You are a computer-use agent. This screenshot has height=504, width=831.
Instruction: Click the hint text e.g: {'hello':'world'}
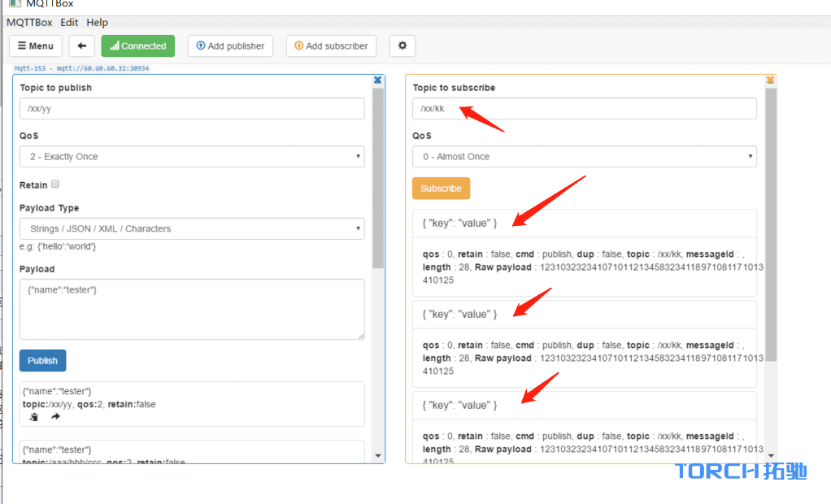point(58,246)
